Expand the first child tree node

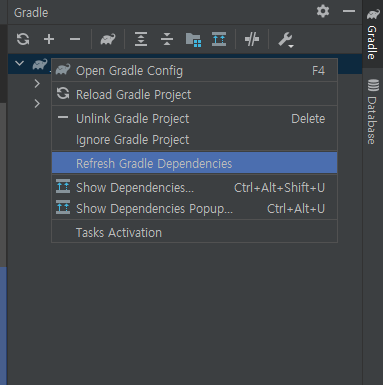pyautogui.click(x=37, y=83)
